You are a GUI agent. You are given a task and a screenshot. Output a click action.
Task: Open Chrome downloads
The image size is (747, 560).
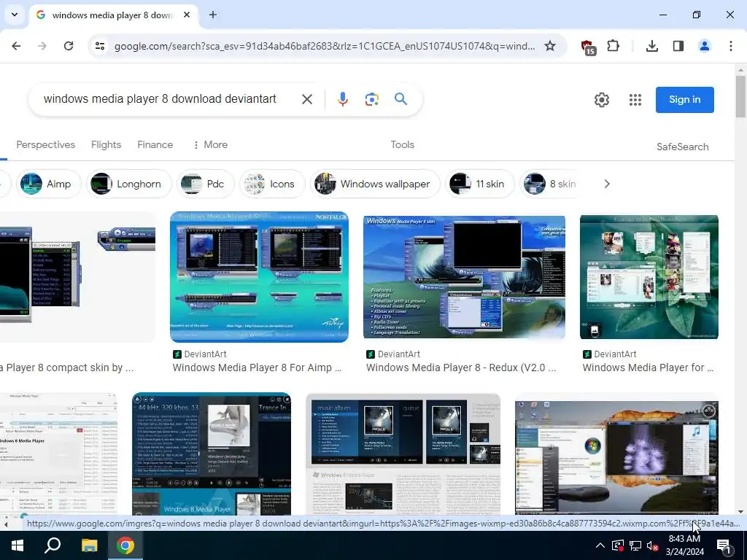point(651,46)
